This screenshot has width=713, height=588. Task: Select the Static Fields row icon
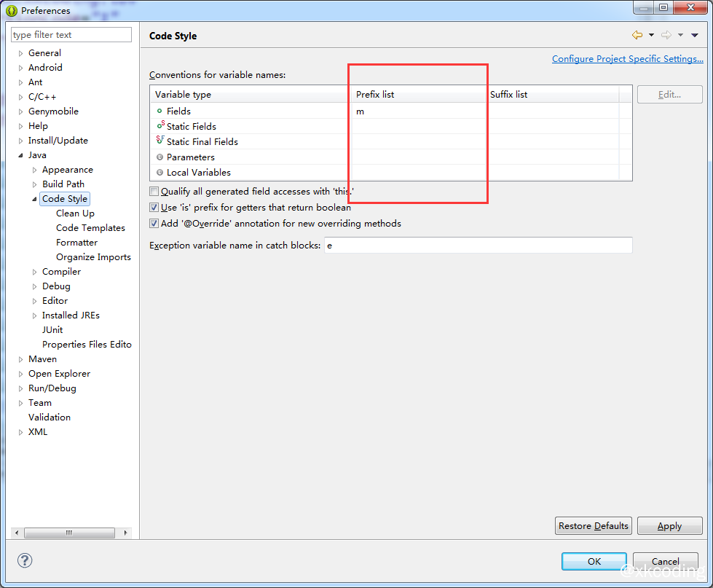click(160, 126)
